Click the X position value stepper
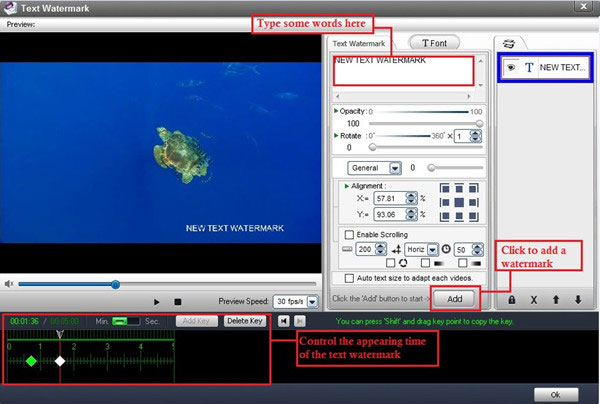Viewport: 600px width, 404px height. pos(411,198)
